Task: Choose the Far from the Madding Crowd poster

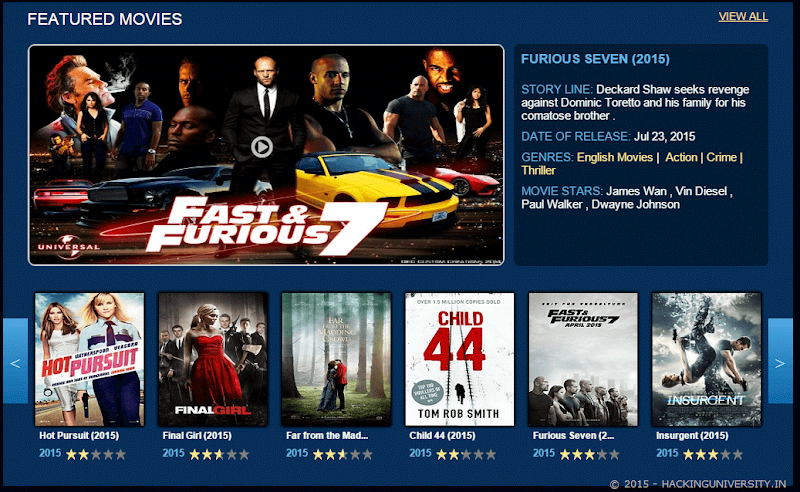Action: 336,359
